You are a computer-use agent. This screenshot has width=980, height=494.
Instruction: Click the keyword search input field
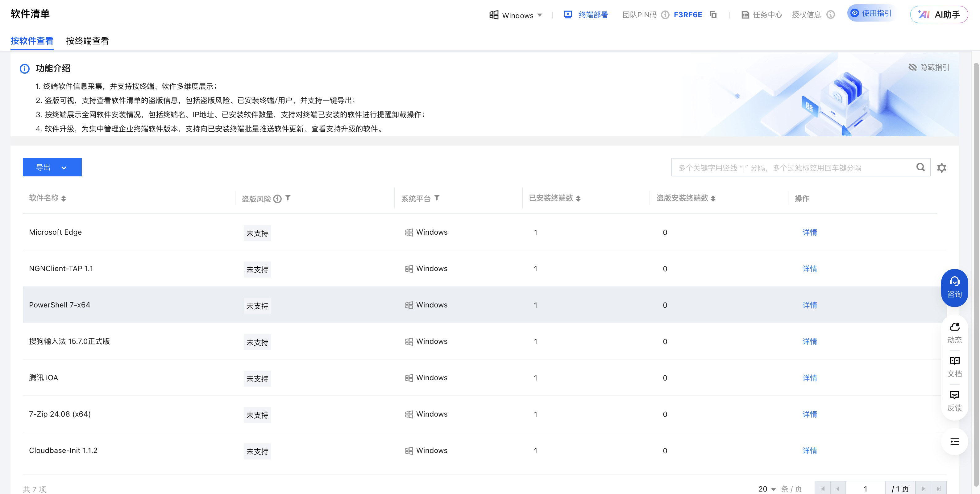(793, 168)
